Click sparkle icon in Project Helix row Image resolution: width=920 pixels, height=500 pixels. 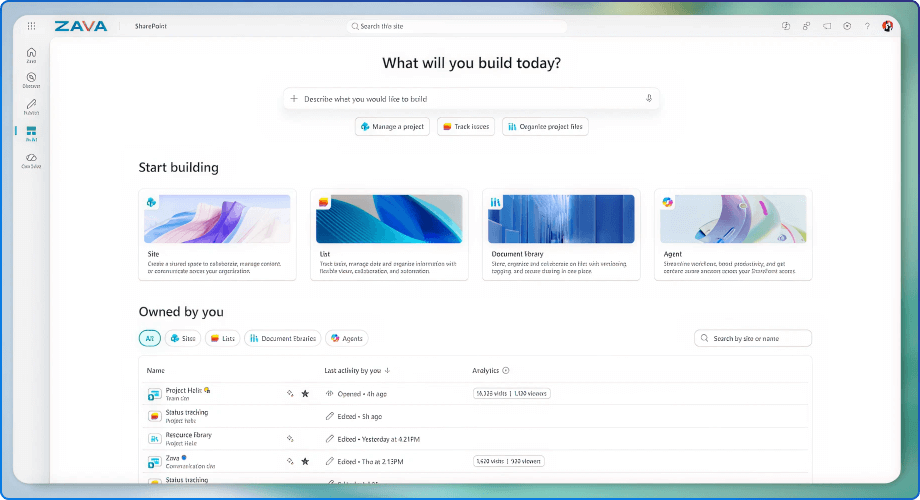point(290,394)
